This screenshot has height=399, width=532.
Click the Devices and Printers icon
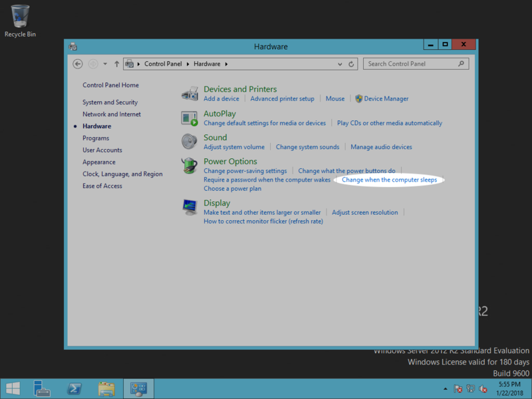click(190, 93)
